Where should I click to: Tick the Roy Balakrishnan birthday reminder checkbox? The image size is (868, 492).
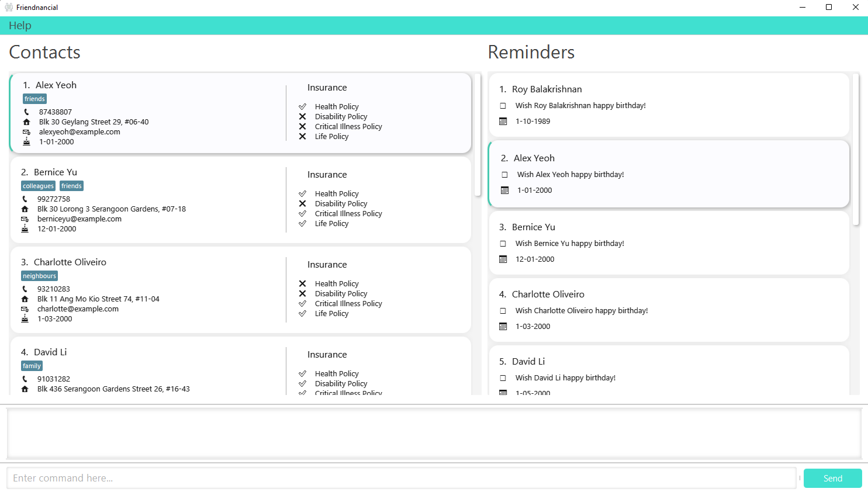pos(503,106)
